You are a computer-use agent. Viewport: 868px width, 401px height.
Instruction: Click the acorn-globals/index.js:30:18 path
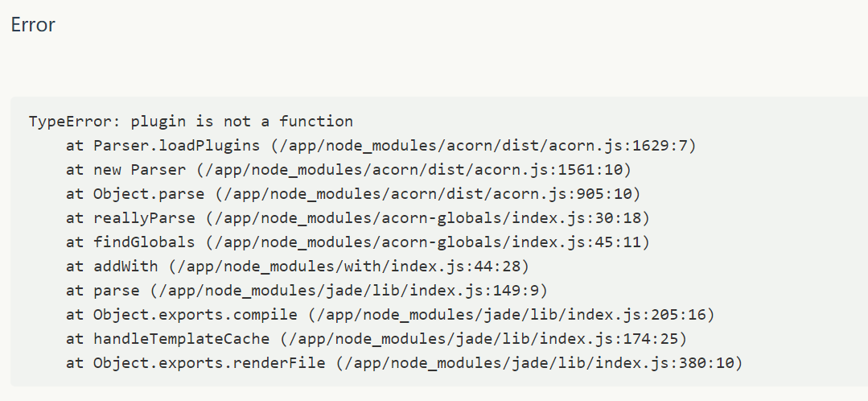427,218
